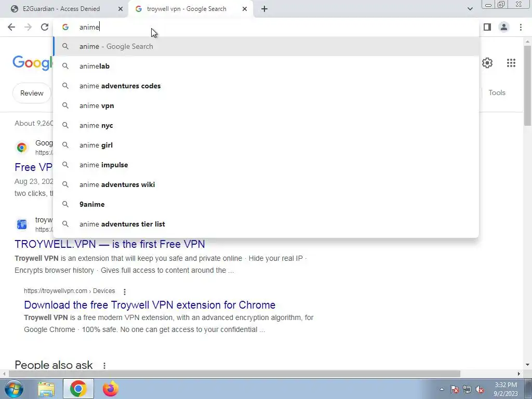The height and width of the screenshot is (399, 532).
Task: Click the horizontal scrollbar thumb
Action: [234, 374]
